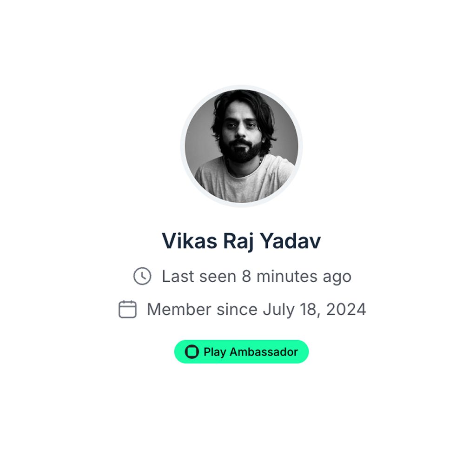Click the year 2024 in the membership line

coord(346,309)
